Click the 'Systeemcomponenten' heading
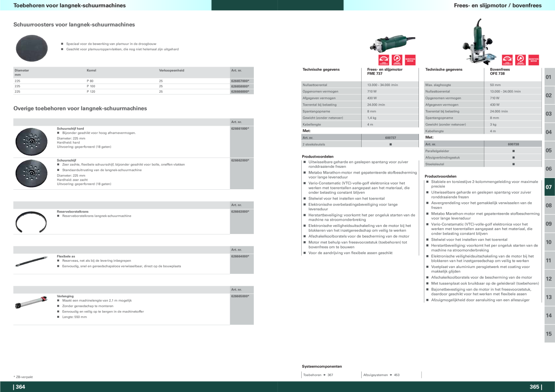555x392 pixels. point(322,366)
